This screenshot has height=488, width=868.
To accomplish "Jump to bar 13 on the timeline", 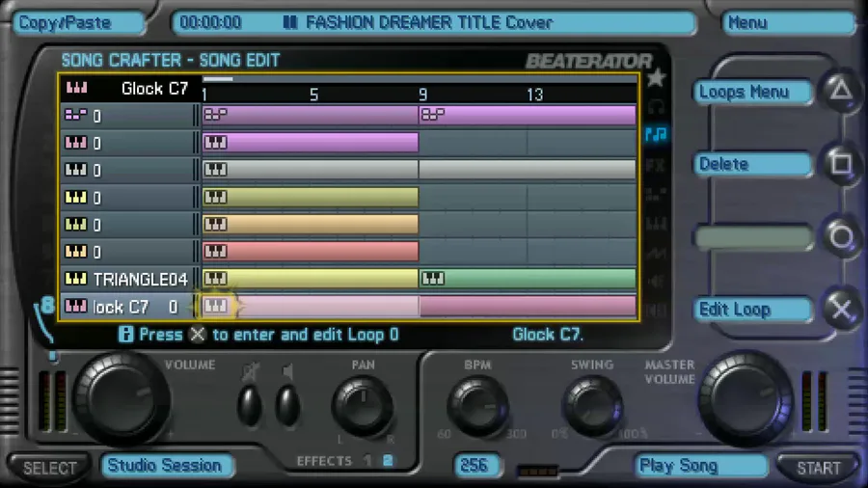I will point(534,95).
